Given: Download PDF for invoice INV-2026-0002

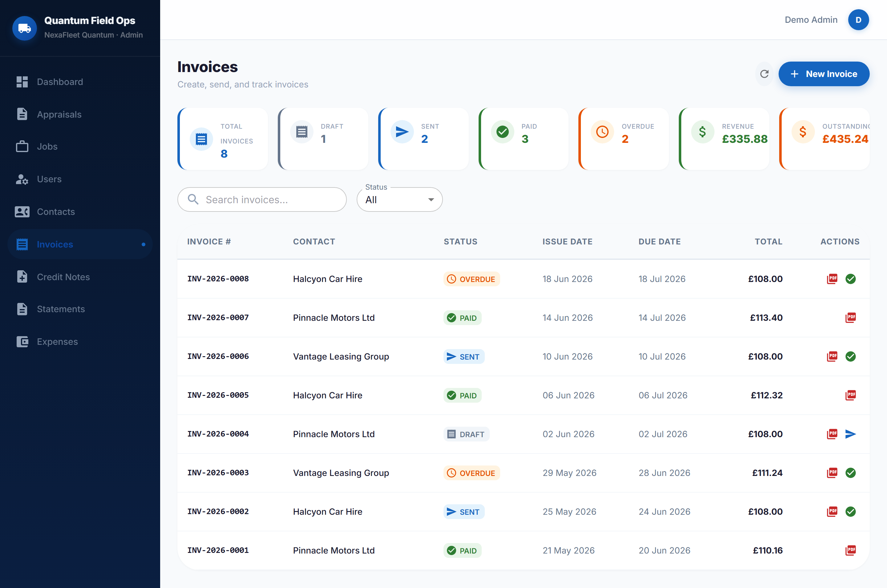Looking at the screenshot, I should (832, 512).
